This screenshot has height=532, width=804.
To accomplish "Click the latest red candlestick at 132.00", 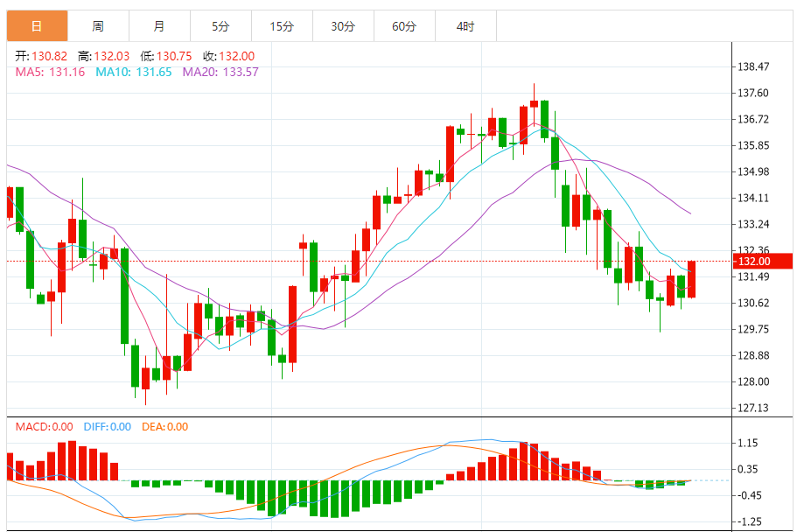I will 691,279.
